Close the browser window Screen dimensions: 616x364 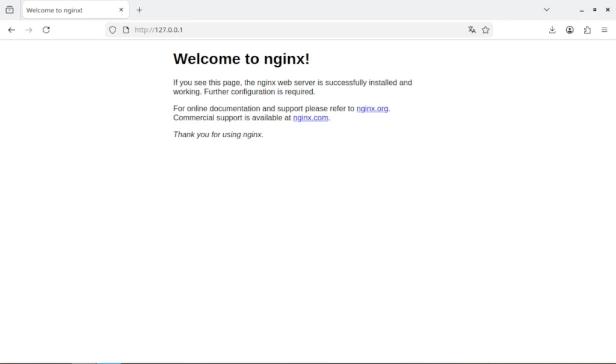[x=608, y=10]
